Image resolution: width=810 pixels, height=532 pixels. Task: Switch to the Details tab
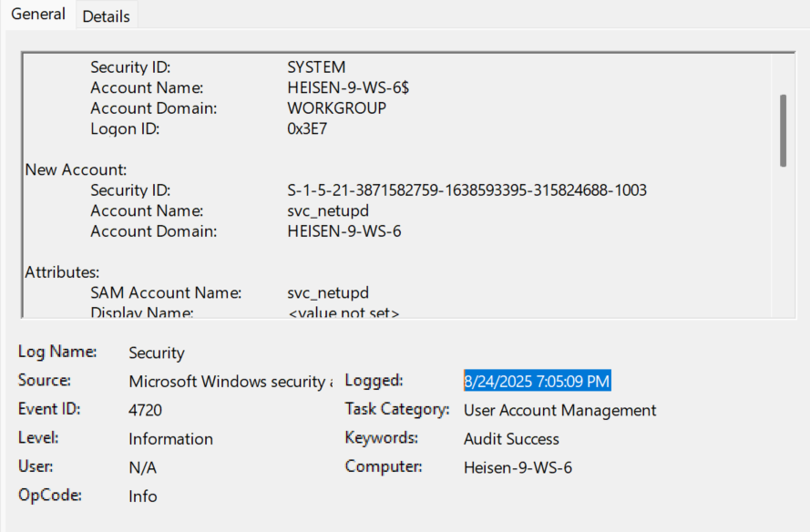tap(107, 15)
